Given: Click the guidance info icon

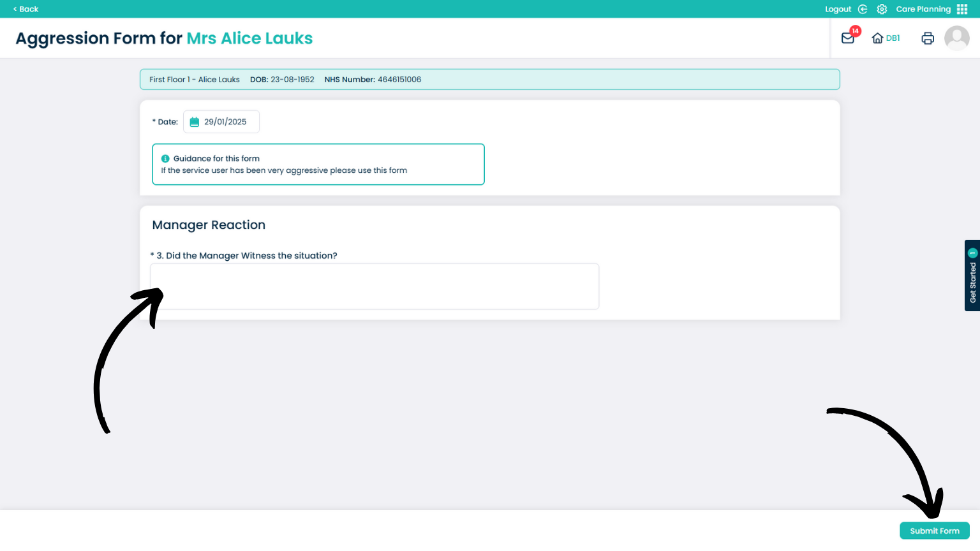Looking at the screenshot, I should click(165, 158).
